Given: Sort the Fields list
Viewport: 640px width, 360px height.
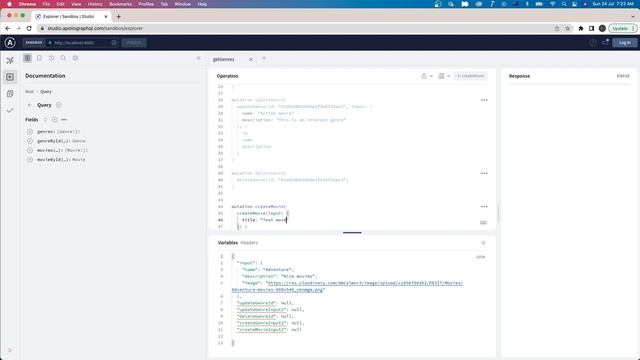Looking at the screenshot, I should [45, 120].
